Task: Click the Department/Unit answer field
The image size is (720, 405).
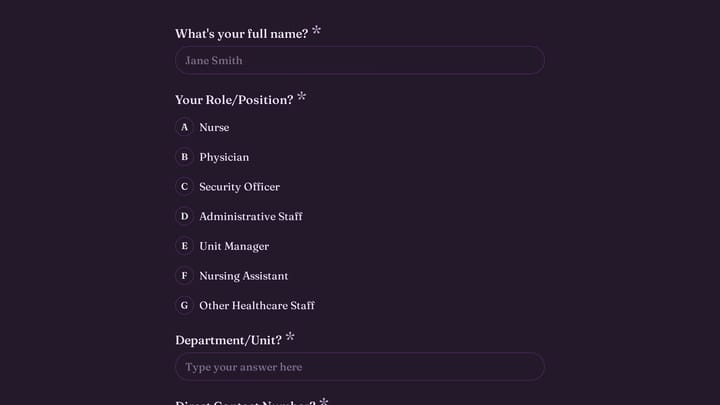Action: pos(360,367)
